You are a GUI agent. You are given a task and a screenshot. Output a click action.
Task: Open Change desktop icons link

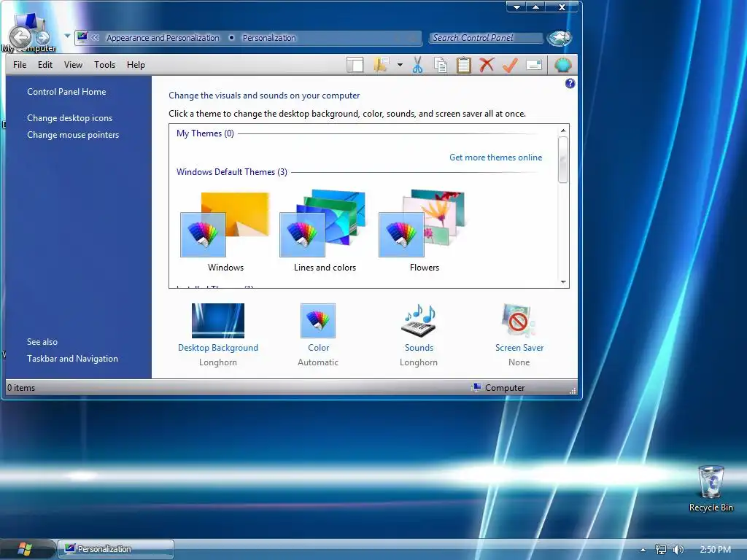click(x=69, y=117)
